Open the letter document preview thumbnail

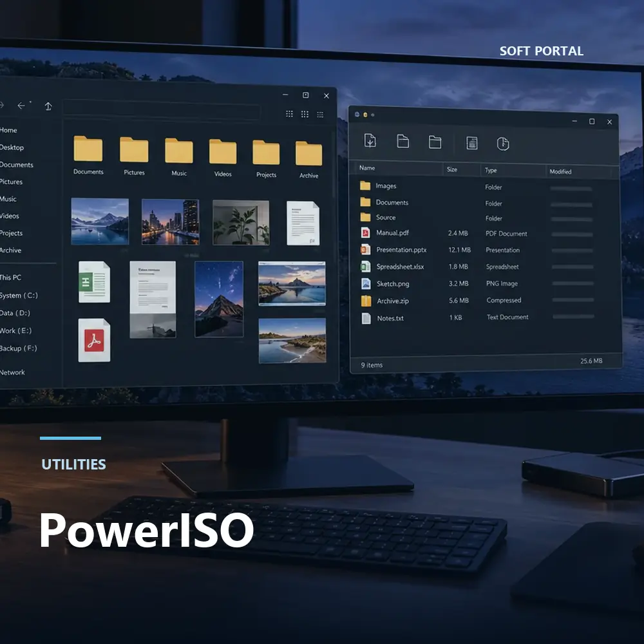tap(153, 300)
